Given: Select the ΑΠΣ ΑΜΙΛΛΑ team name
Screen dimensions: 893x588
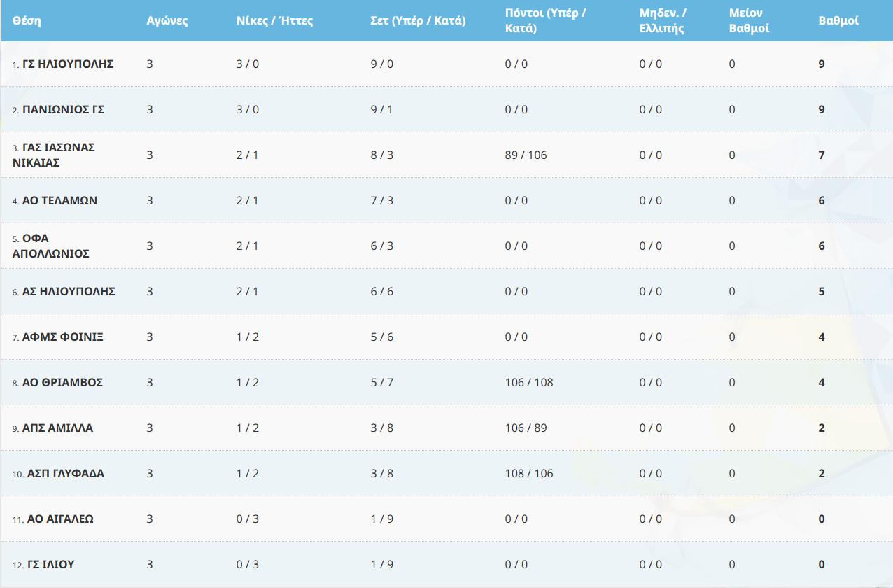Looking at the screenshot, I should pos(57,428).
